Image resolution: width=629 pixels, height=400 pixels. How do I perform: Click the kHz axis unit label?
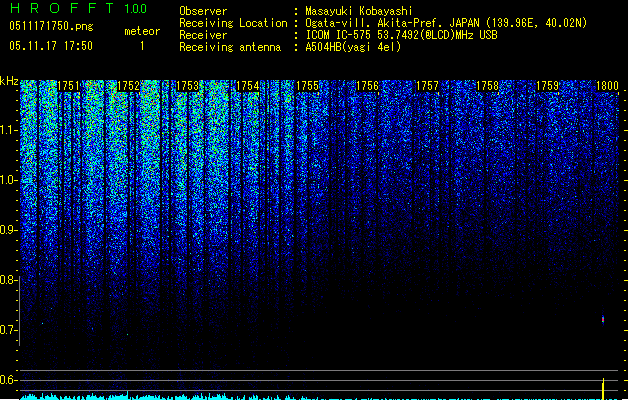tap(9, 81)
